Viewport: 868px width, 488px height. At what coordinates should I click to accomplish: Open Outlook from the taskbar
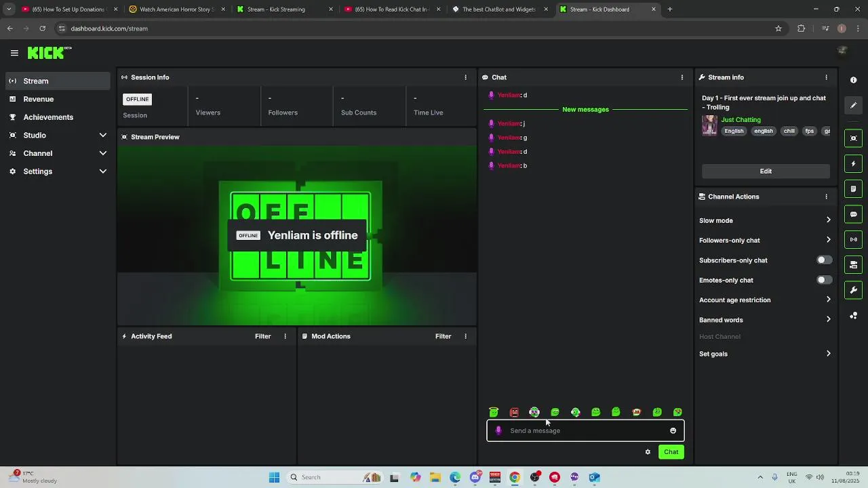pos(594,477)
